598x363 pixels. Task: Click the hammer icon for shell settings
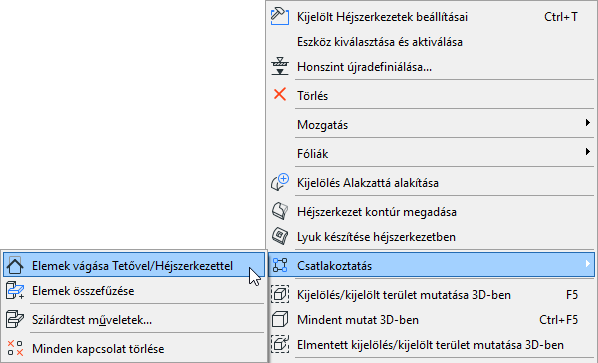pos(280,16)
